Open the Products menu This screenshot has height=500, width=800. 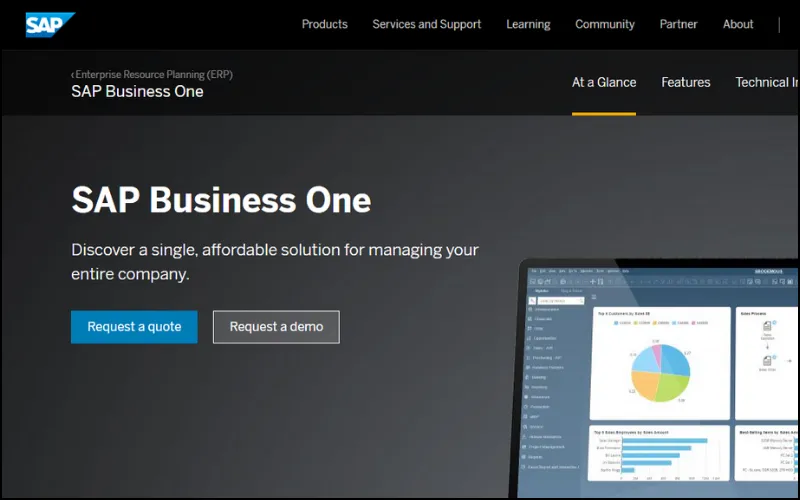324,24
